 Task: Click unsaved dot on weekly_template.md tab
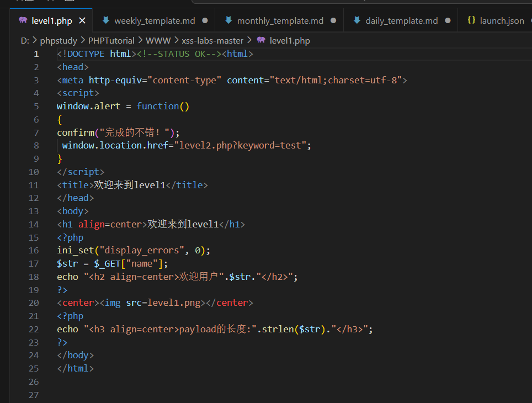(205, 21)
